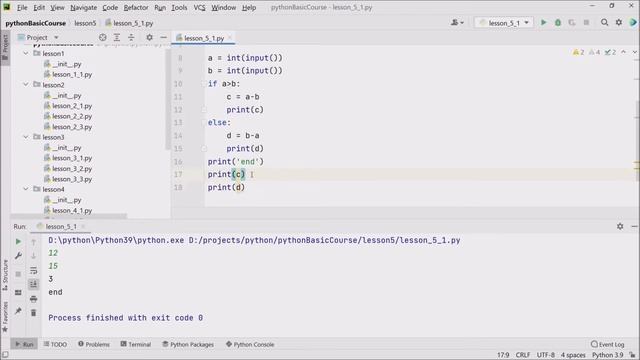The image size is (640, 360).
Task: Stop process icon in Run panel
Action: (x=18, y=274)
